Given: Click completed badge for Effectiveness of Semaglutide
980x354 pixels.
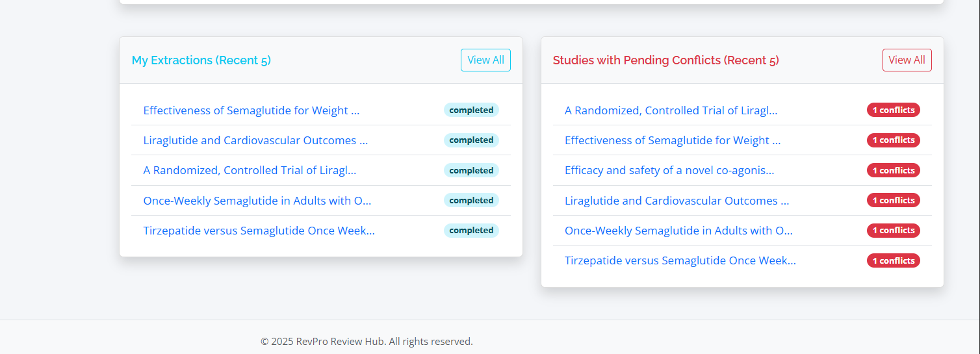Looking at the screenshot, I should pyautogui.click(x=471, y=110).
